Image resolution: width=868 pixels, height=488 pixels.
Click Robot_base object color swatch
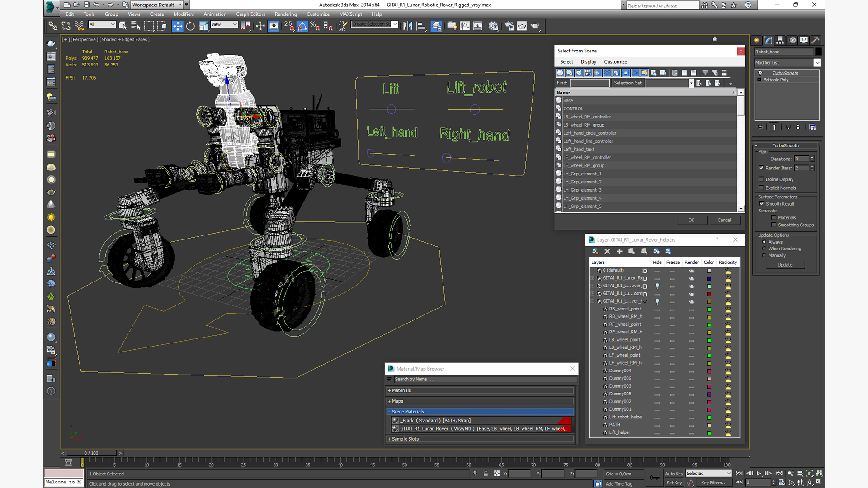tap(818, 52)
